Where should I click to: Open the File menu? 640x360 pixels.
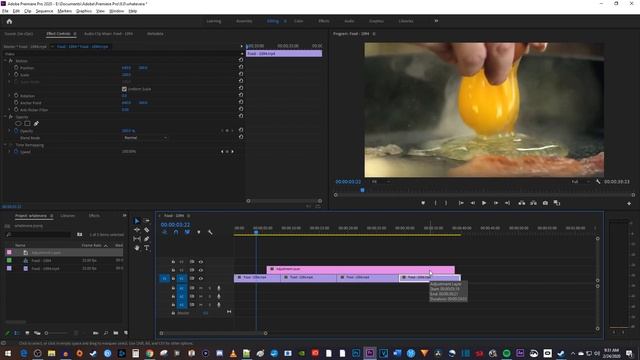pos(5,11)
